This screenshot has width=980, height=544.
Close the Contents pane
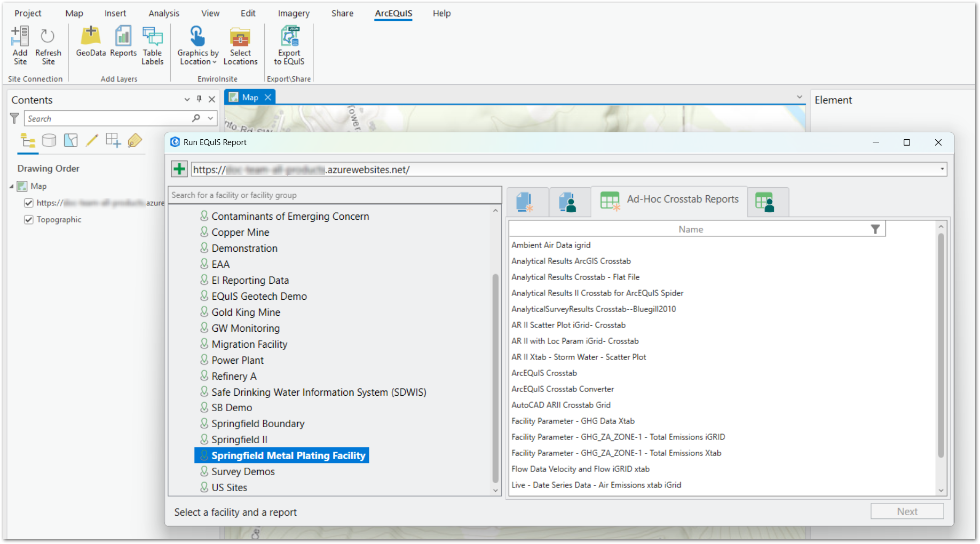coord(212,99)
